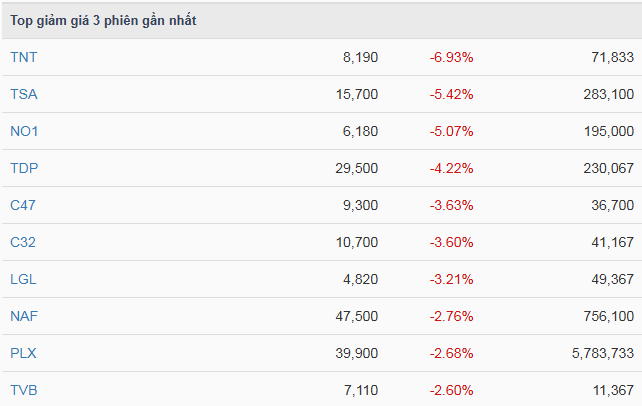
Task: Click the 39,900 price value
Action: [357, 353]
